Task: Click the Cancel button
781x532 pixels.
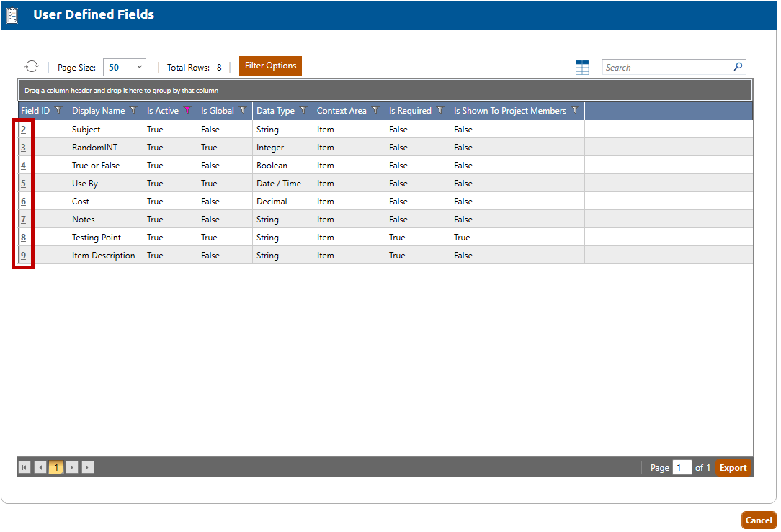Action: point(758,520)
